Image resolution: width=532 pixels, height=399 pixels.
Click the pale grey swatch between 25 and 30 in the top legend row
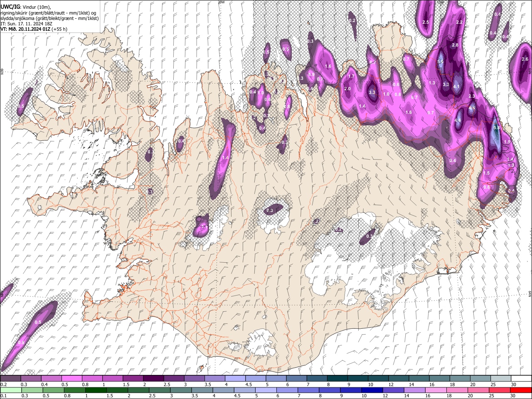[x=501, y=378]
